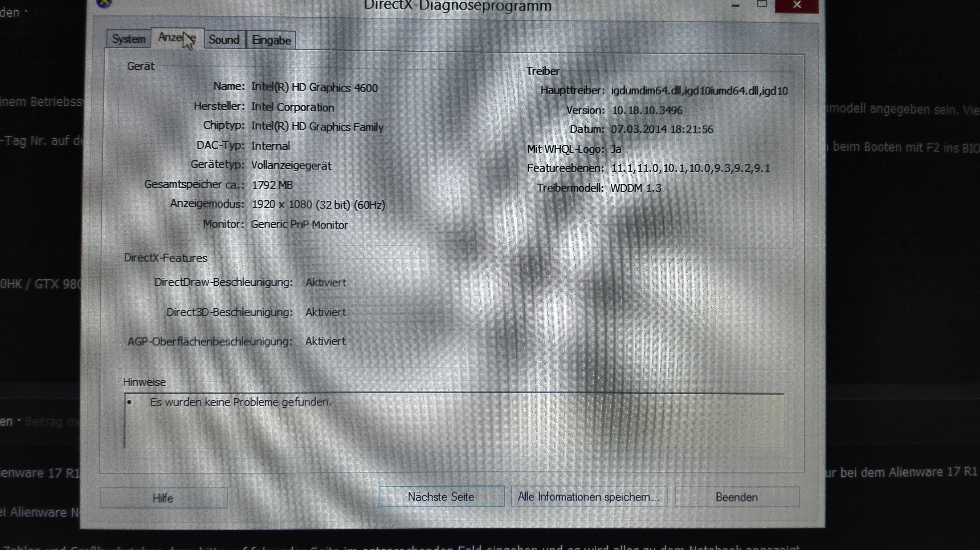Image resolution: width=980 pixels, height=550 pixels.
Task: Open the Sound tab
Action: [224, 40]
